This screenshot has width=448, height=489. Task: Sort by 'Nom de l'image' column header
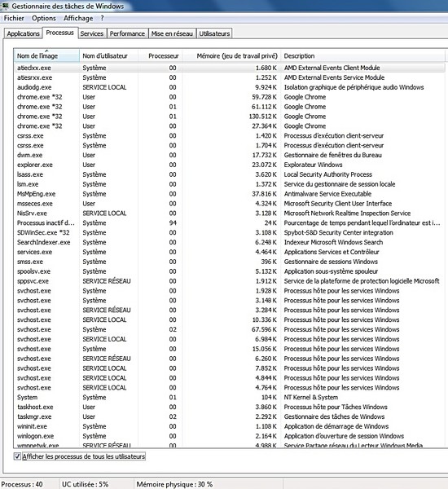(x=46, y=55)
